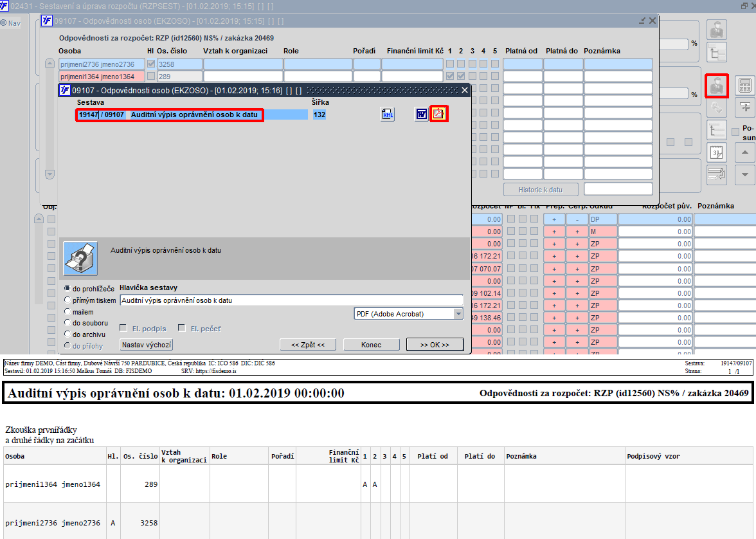
Task: Toggle HI checkbox for prijmeni1364 row
Action: pos(151,76)
